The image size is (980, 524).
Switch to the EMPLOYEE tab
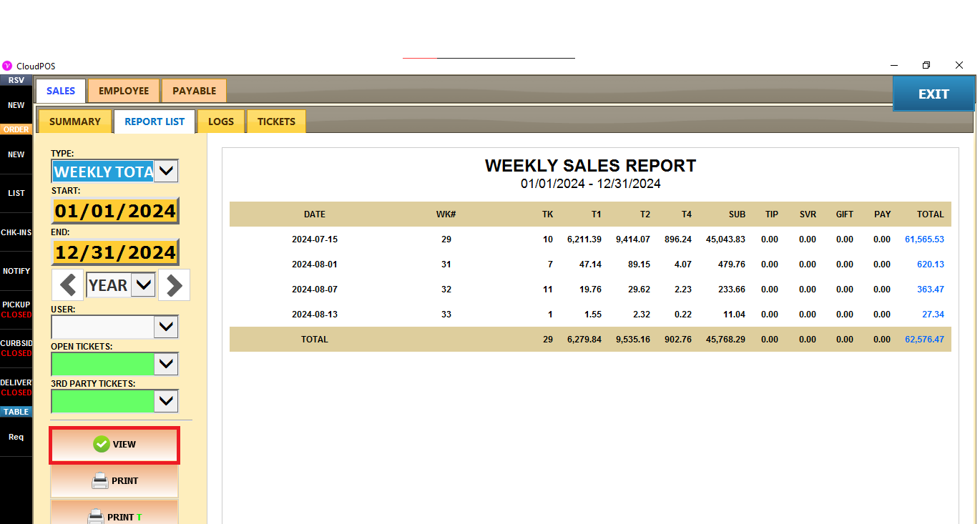point(124,91)
